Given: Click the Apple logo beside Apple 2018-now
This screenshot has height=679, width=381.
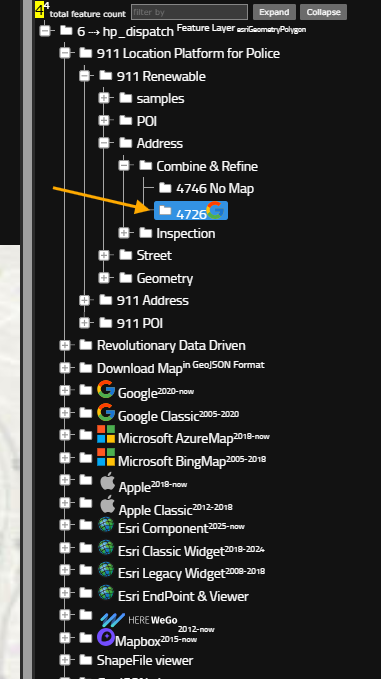Looking at the screenshot, I should (x=107, y=481).
